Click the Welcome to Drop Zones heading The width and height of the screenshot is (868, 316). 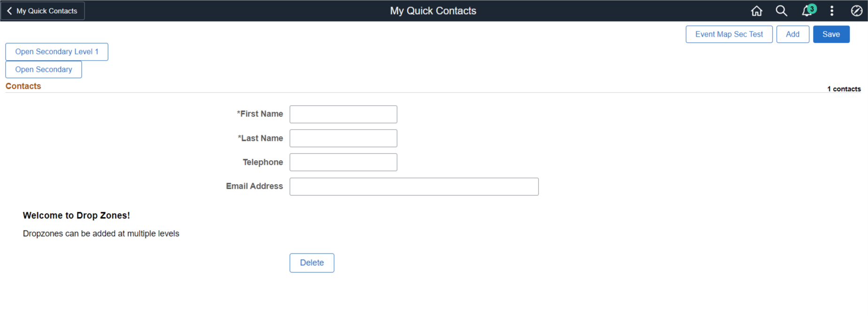pyautogui.click(x=76, y=216)
